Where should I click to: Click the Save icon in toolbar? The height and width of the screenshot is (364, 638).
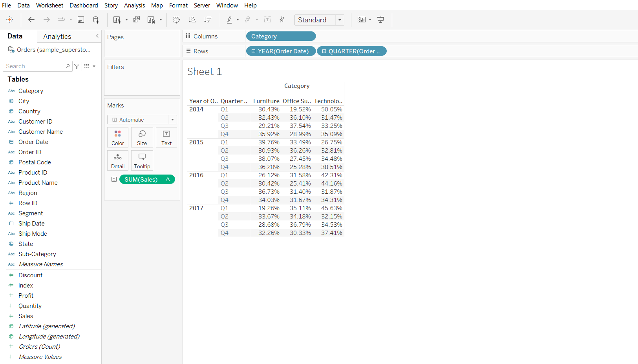click(x=81, y=20)
